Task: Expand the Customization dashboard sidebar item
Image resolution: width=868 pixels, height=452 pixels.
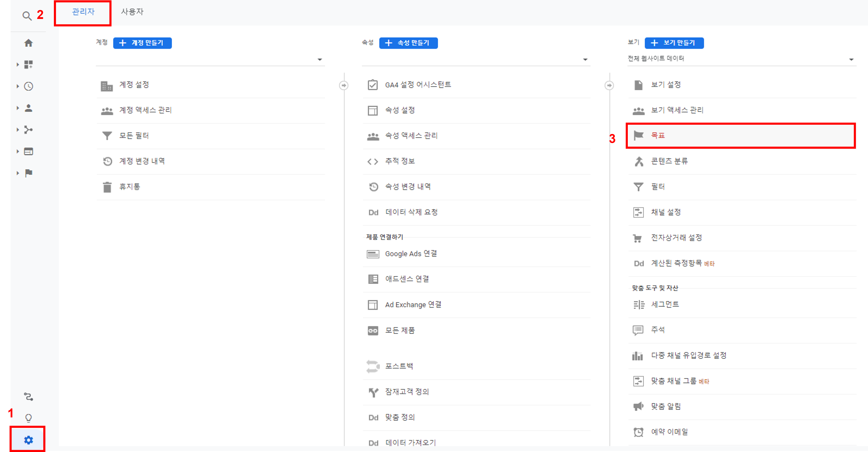Action: 28,65
